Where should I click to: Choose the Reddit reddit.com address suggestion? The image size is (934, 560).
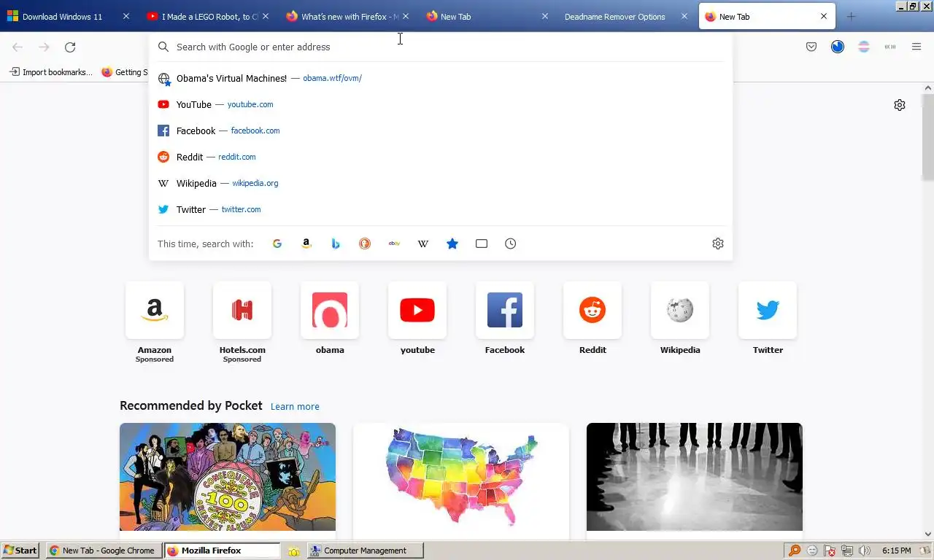coord(441,157)
